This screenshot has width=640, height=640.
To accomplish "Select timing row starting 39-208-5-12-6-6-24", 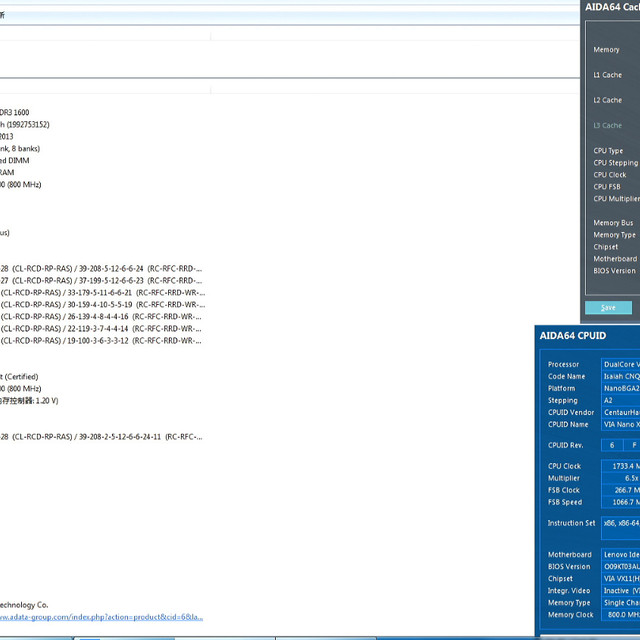I will pyautogui.click(x=100, y=268).
